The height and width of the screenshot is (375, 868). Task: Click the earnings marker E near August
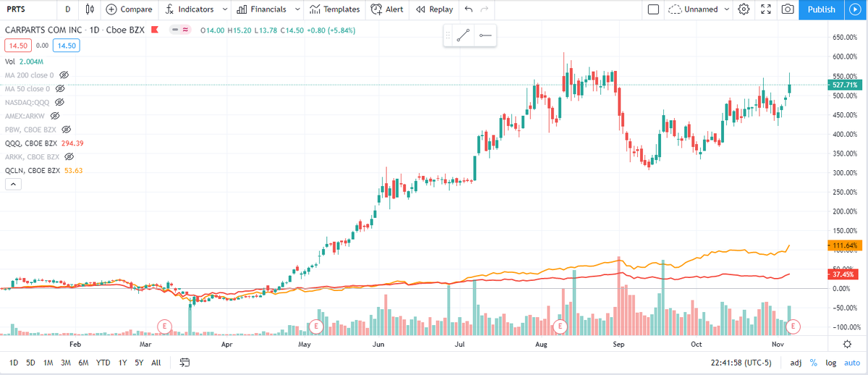point(559,326)
